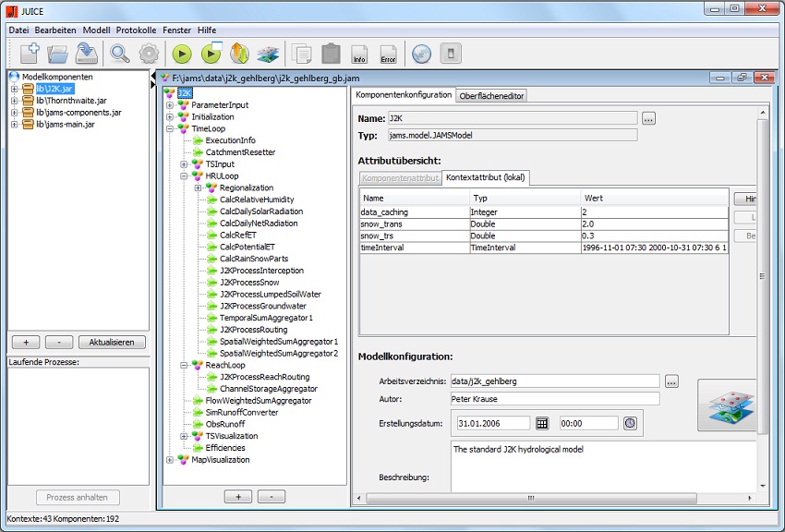Expand the MapVisualization tree node
Screen dimensions: 785x532
(x=170, y=460)
